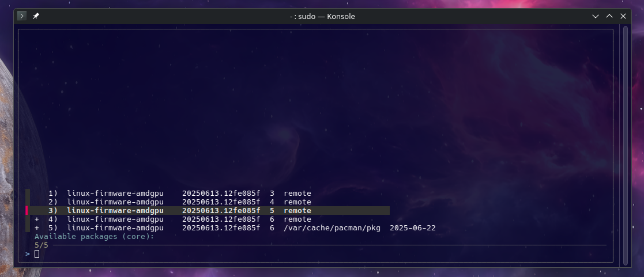Click version 20250613.12fe085f in row 2)
The width and height of the screenshot is (644, 277).
[x=221, y=202]
